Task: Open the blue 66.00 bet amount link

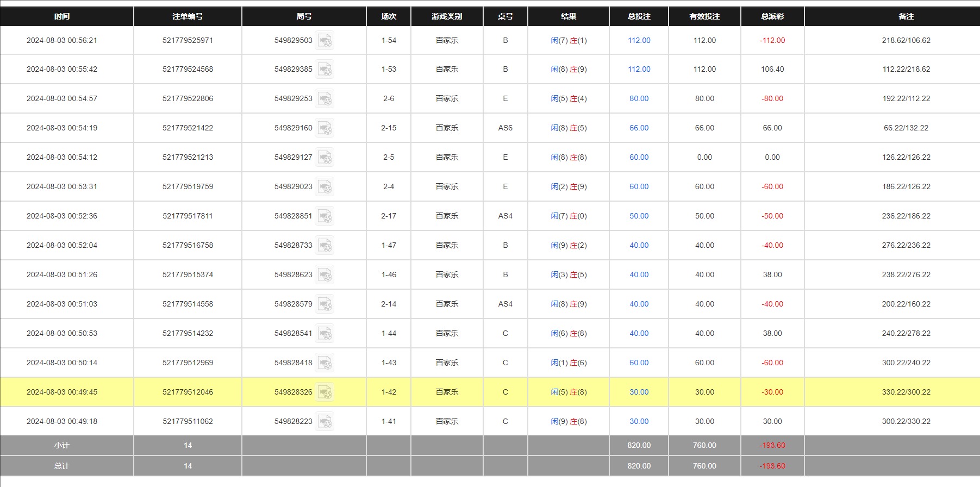Action: pyautogui.click(x=639, y=128)
